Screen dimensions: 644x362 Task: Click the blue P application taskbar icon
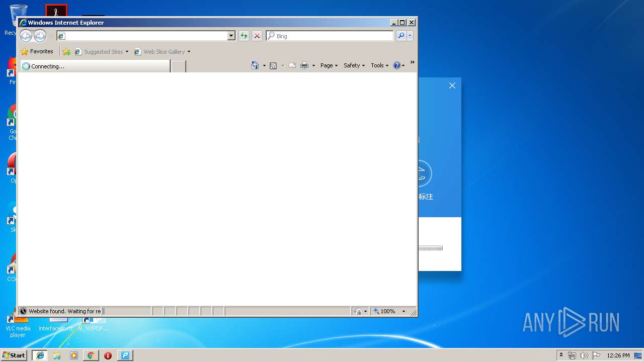[125, 355]
